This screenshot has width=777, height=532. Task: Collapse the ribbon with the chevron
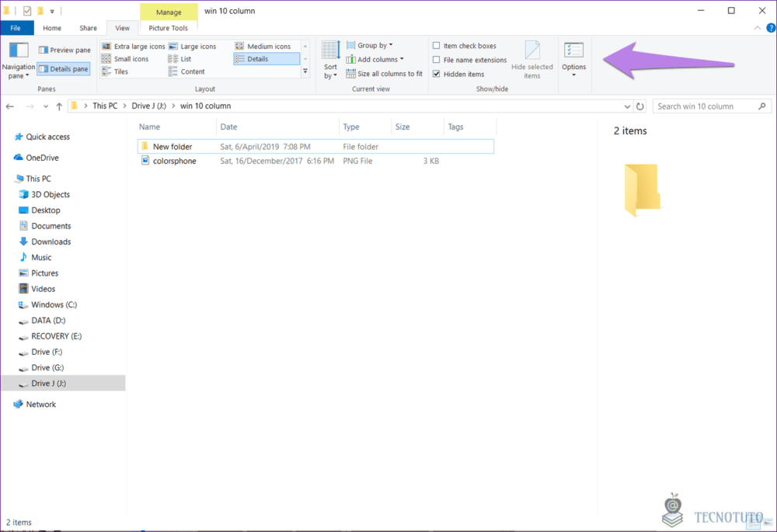[x=757, y=28]
